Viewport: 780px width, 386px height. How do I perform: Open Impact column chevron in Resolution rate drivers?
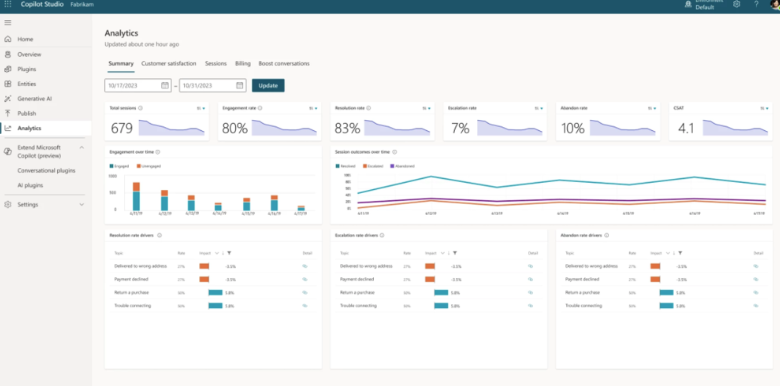tap(216, 253)
